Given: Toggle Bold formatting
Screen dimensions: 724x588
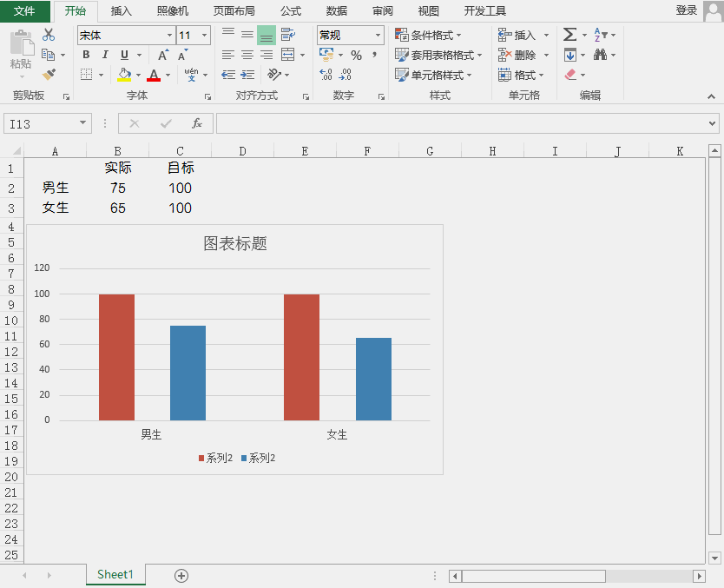Looking at the screenshot, I should pyautogui.click(x=86, y=55).
